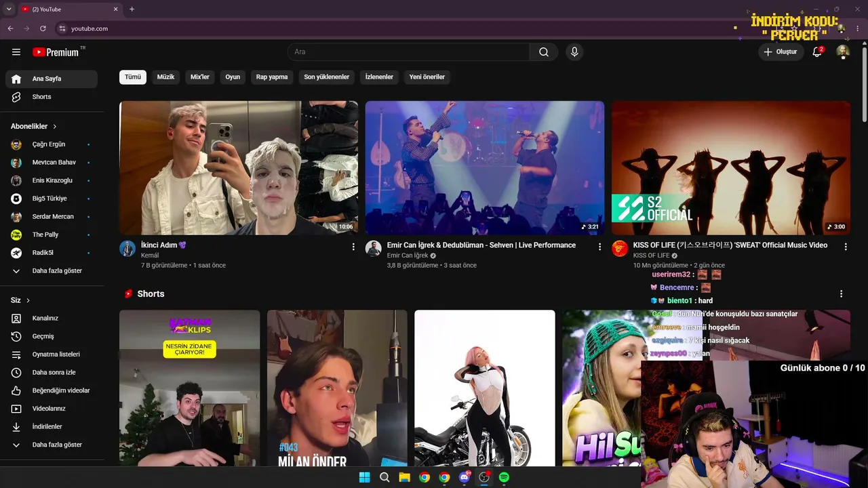
Task: Open Sehven Live Performance video thumbnail
Action: coord(485,168)
